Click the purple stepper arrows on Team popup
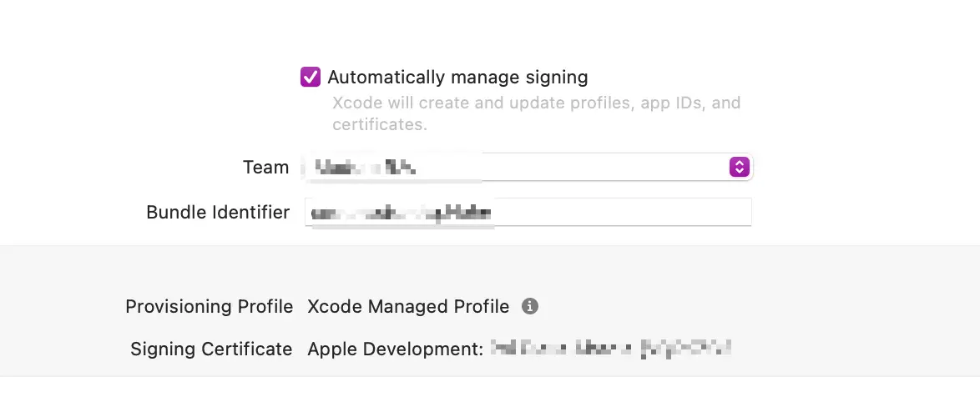The width and height of the screenshot is (980, 402). point(739,167)
